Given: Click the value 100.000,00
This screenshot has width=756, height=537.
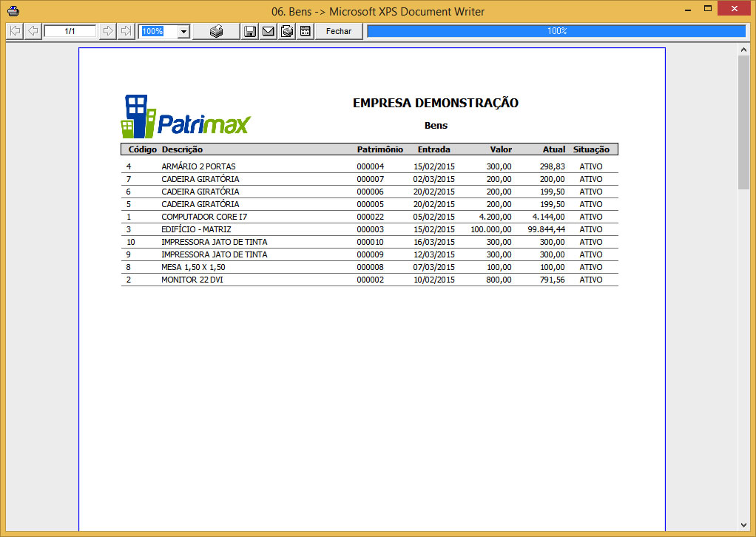Looking at the screenshot, I should pos(491,229).
